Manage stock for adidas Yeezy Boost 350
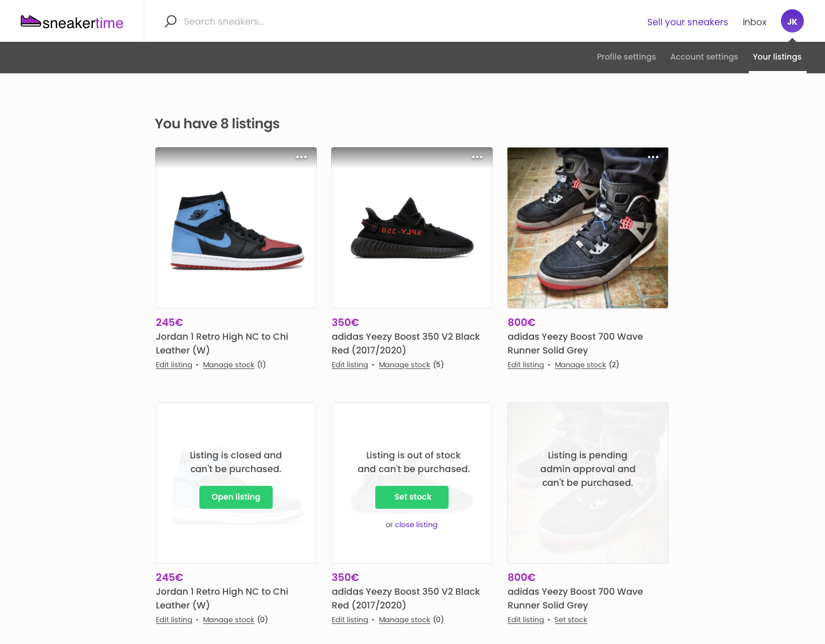 pyautogui.click(x=404, y=364)
